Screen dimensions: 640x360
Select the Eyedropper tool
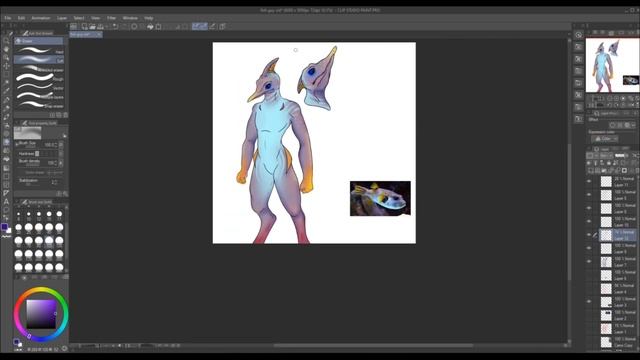pos(6,91)
